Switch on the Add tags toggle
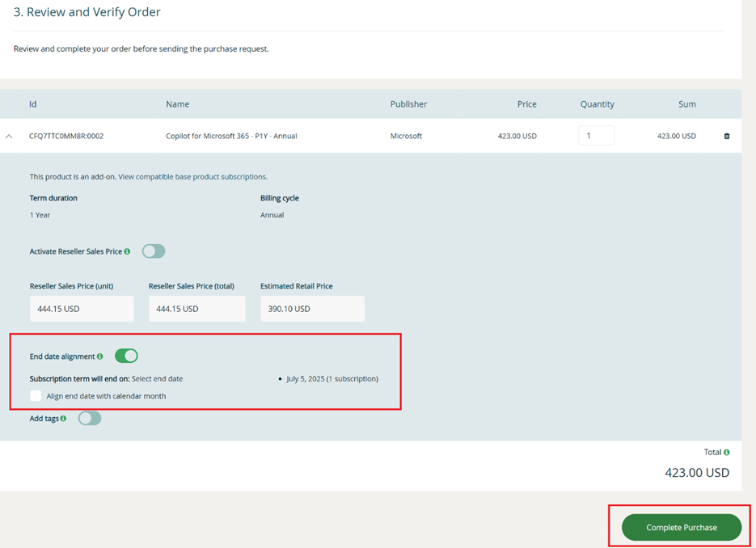The image size is (756, 548). tap(90, 418)
